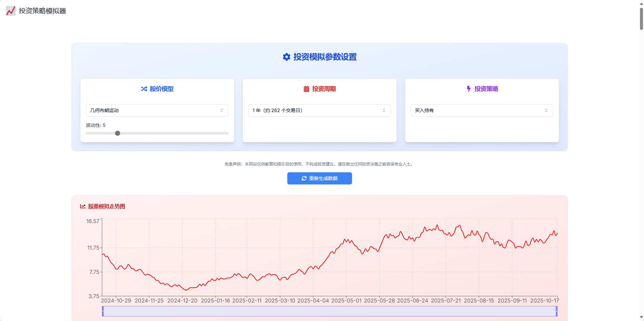This screenshot has width=644, height=321.
Task: Click the 2025-09-11 x-axis date
Action: [512, 300]
